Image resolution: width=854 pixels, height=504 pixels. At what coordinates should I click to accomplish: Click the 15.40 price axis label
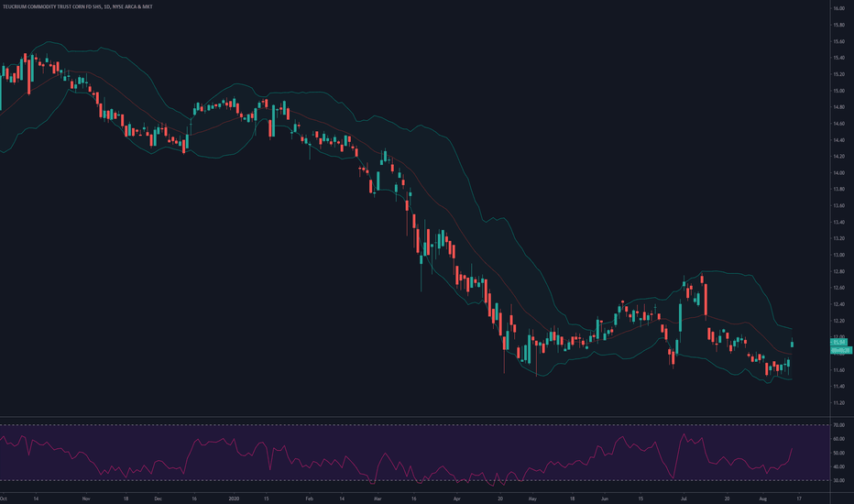[x=838, y=58]
